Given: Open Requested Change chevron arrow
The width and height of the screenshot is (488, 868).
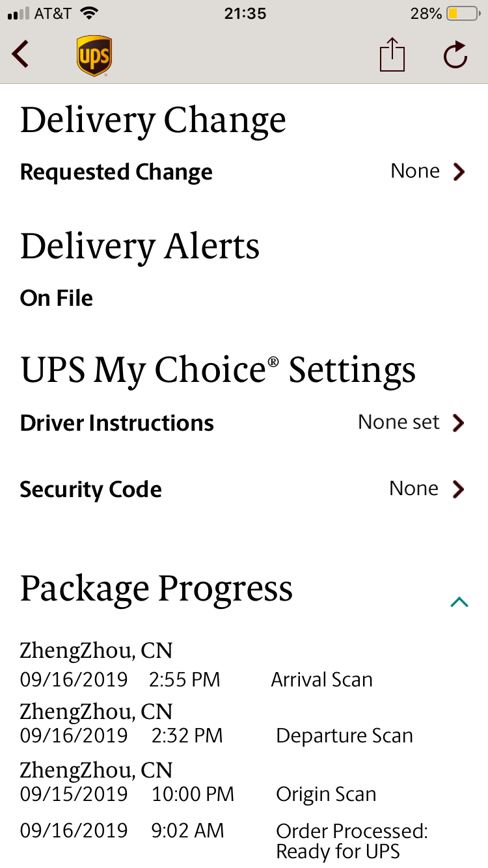Looking at the screenshot, I should pos(459,172).
